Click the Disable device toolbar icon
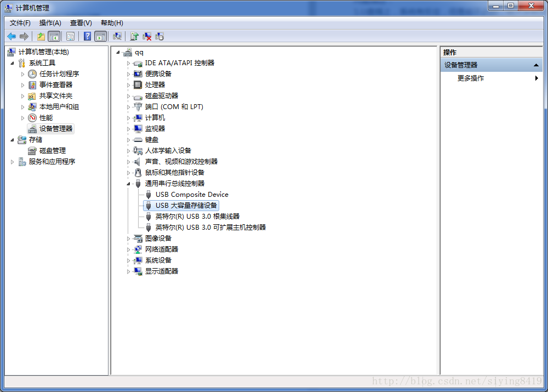548x392 pixels. (159, 36)
